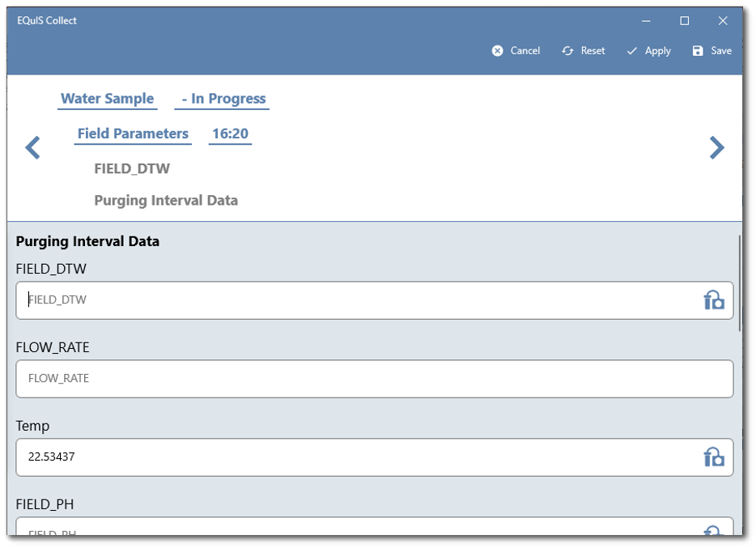The height and width of the screenshot is (548, 756).
Task: Click the Cancel circle icon in the toolbar
Action: [x=497, y=50]
